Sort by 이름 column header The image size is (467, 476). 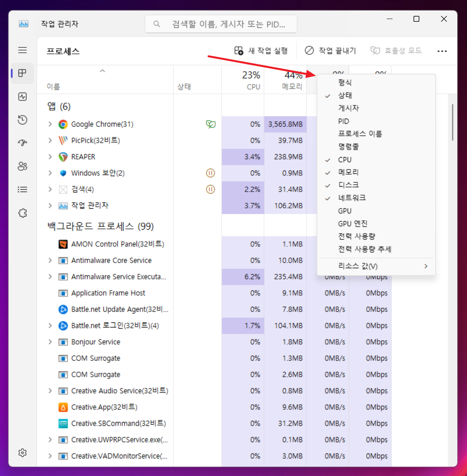[105, 80]
